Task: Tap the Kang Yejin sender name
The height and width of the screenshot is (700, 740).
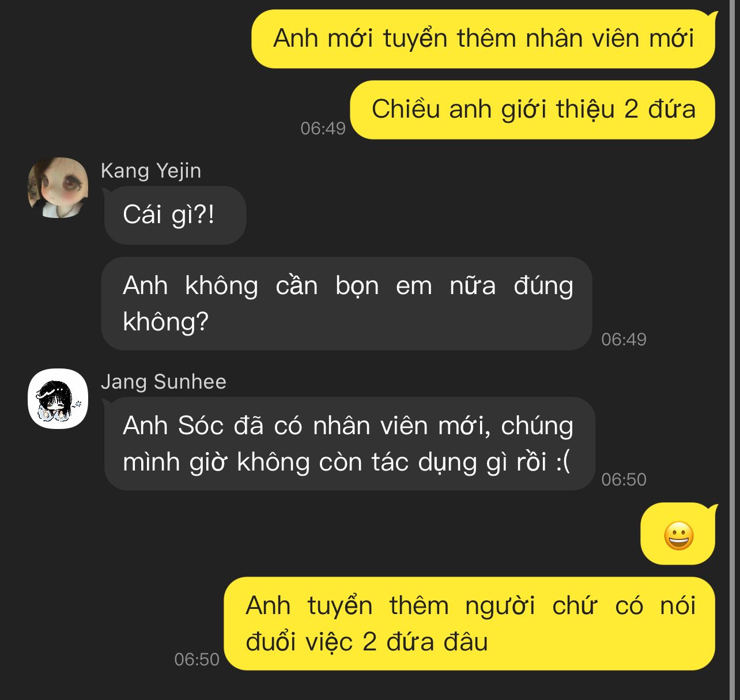Action: click(x=151, y=171)
